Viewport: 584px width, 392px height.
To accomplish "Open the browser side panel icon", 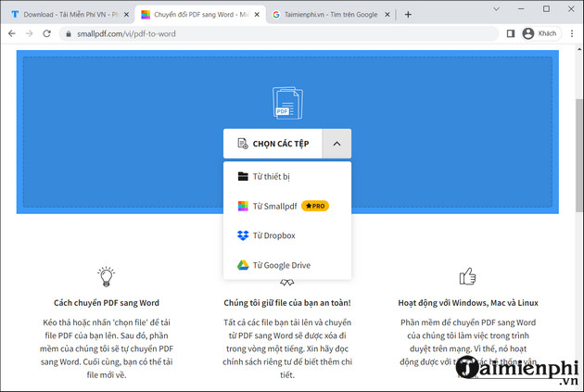I will point(510,33).
